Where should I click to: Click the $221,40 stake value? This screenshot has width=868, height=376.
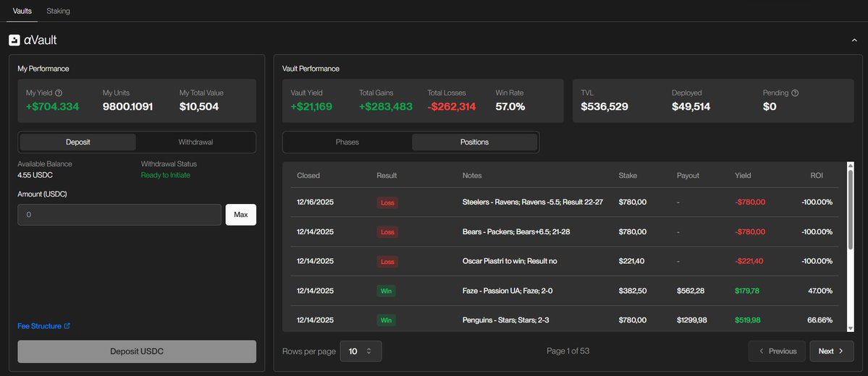631,261
